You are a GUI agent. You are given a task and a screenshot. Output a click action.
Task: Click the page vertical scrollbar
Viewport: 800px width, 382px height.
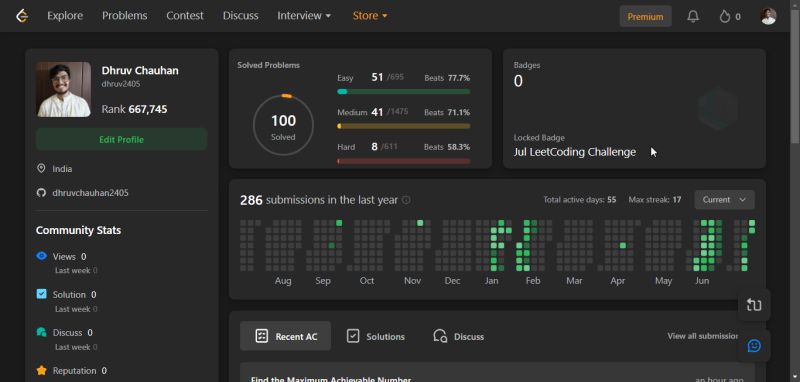click(795, 77)
